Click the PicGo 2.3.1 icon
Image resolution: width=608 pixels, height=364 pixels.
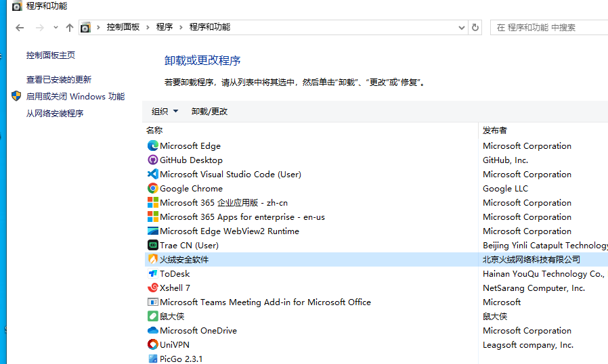[x=153, y=359]
